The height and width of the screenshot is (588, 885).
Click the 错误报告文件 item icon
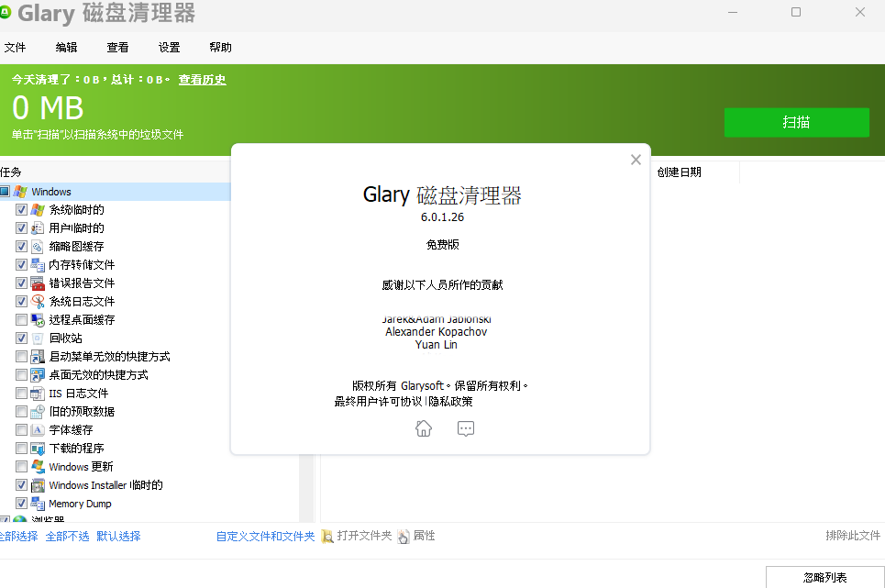38,283
